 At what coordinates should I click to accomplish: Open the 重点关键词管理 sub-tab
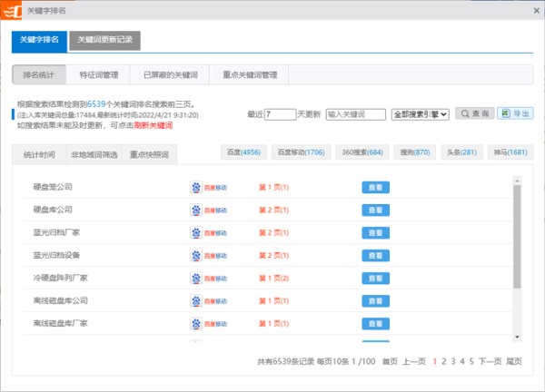point(250,74)
